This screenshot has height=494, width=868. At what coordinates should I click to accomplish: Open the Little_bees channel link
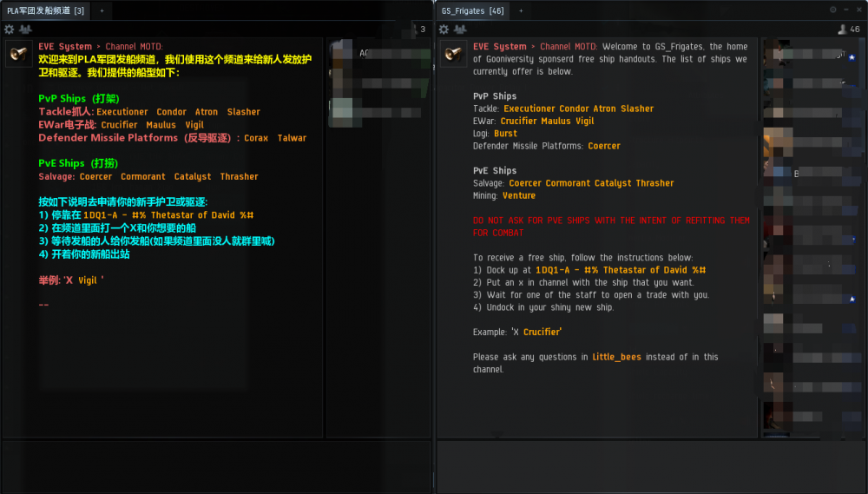pos(616,357)
